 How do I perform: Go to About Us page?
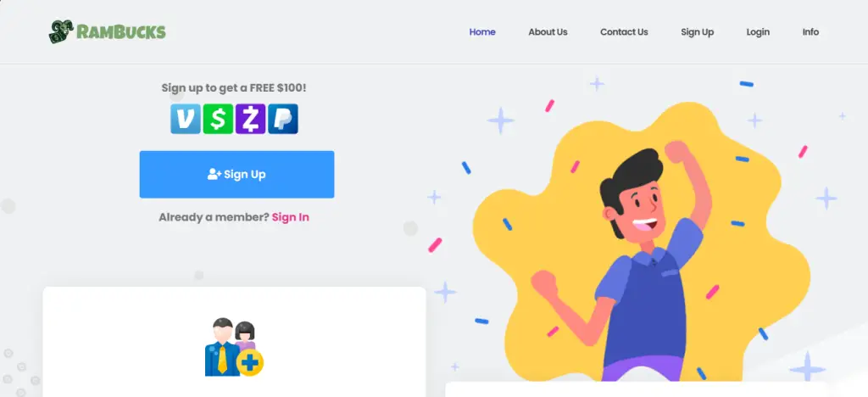pyautogui.click(x=548, y=32)
